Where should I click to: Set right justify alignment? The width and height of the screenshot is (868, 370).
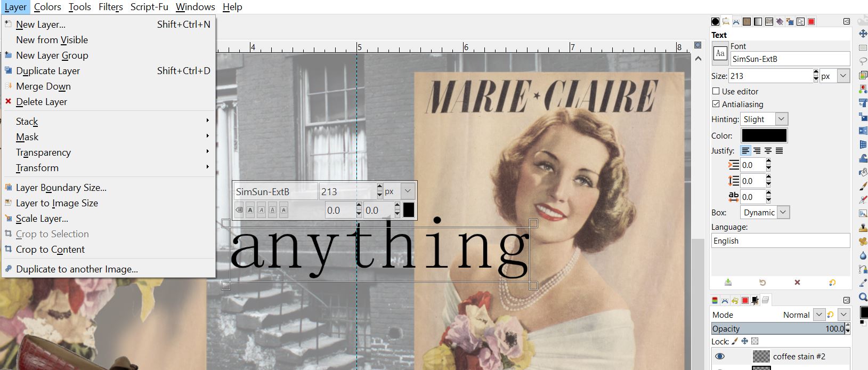point(757,151)
